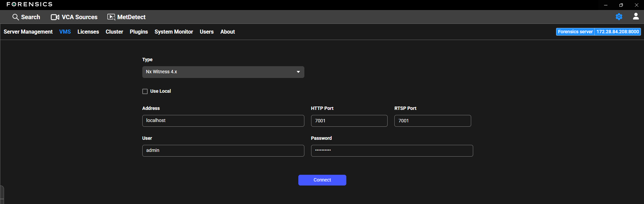This screenshot has height=204, width=644.
Task: Expand the Type dropdown arrow
Action: tap(298, 72)
